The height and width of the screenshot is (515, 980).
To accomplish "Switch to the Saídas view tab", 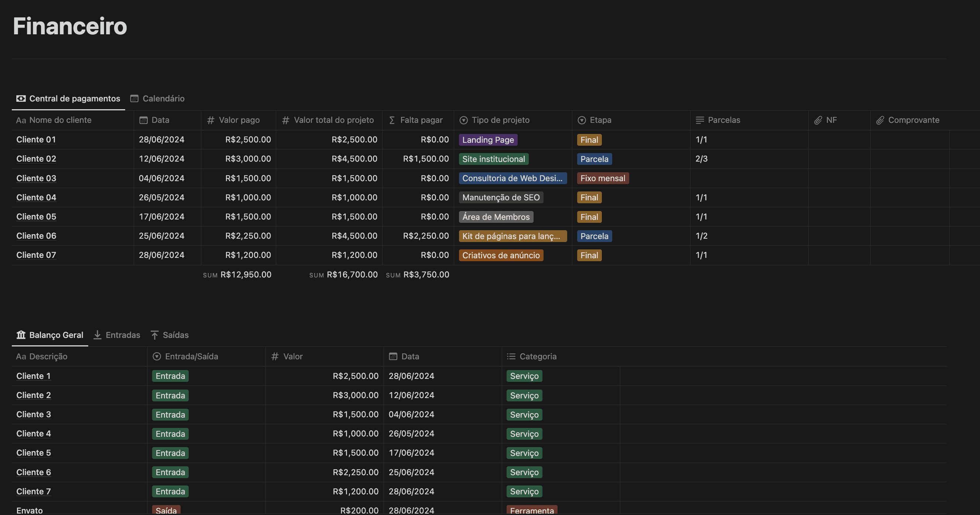I will click(x=175, y=335).
